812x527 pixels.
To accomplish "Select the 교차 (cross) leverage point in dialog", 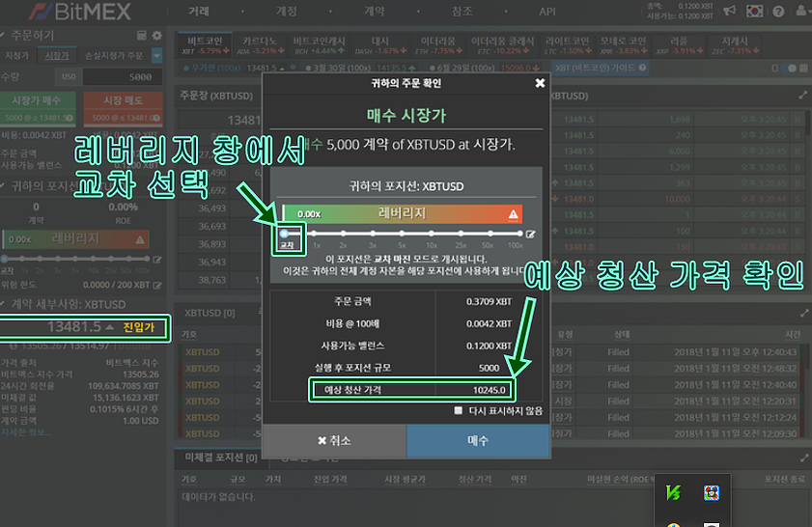I will coord(286,234).
